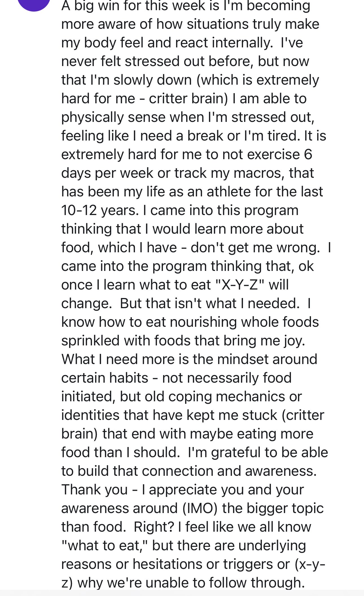Click the text "10-12 years"
The height and width of the screenshot is (596, 364).
tap(99, 210)
